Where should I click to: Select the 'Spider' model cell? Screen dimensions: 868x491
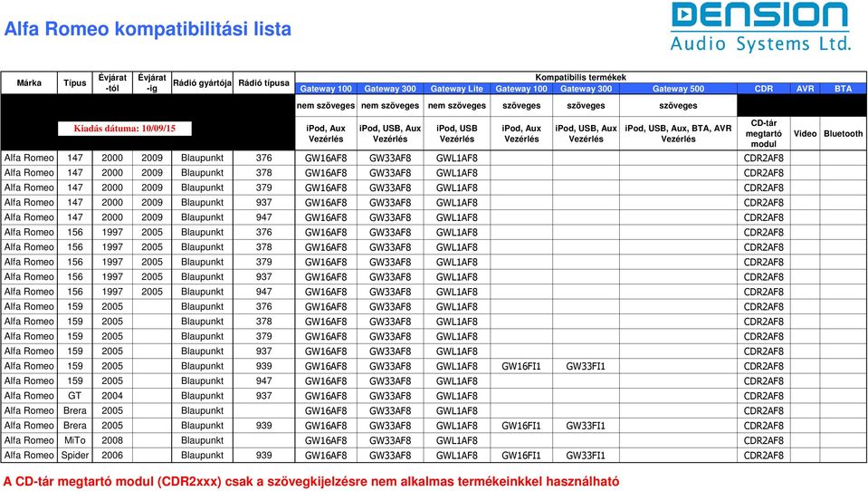click(75, 456)
